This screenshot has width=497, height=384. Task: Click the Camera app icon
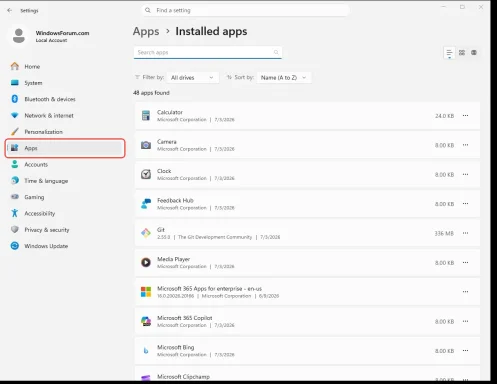point(146,145)
